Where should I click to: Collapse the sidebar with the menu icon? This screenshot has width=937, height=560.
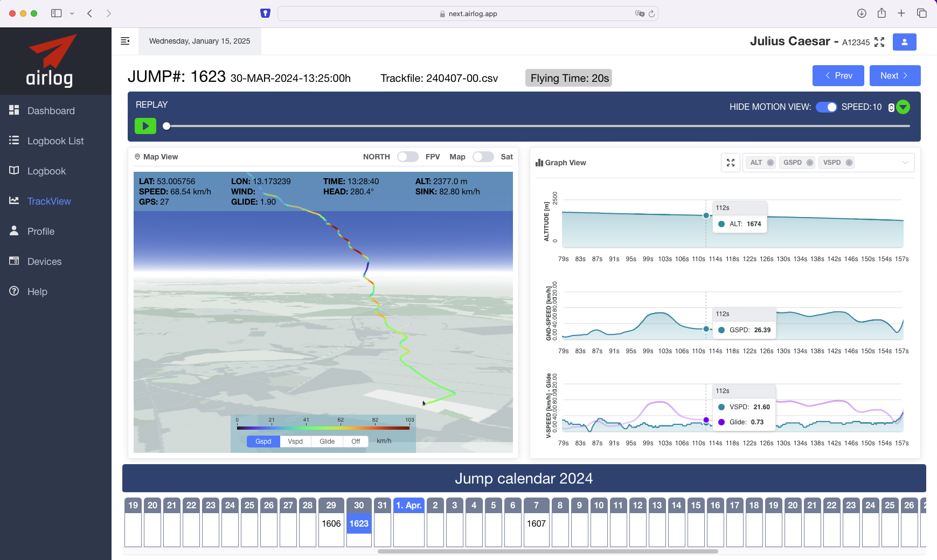pyautogui.click(x=125, y=41)
